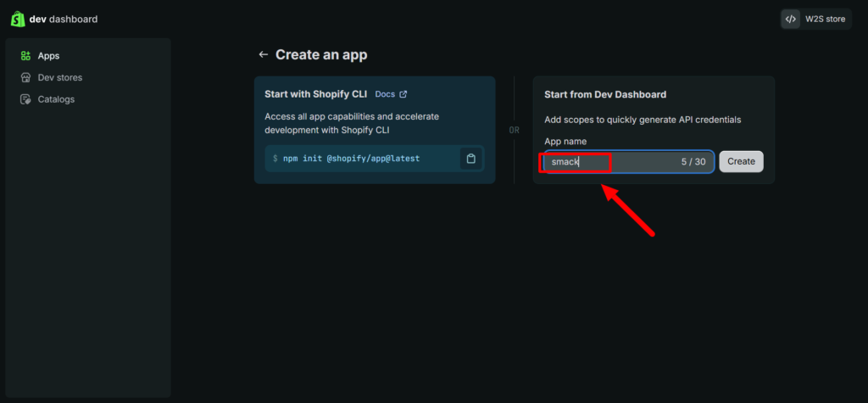Click the App name label
Screen dimensions: 868x403
565,142
